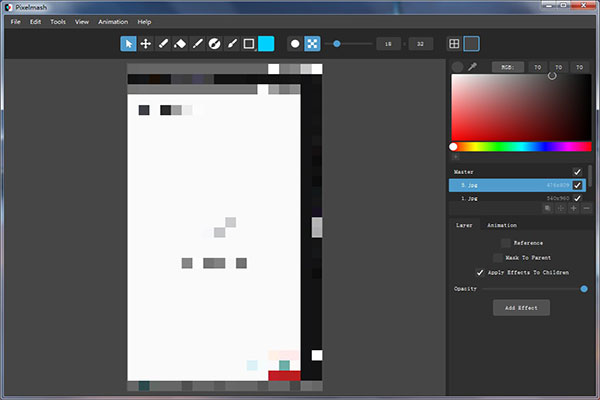Open the Tools menu
The width and height of the screenshot is (600, 400).
(x=58, y=22)
